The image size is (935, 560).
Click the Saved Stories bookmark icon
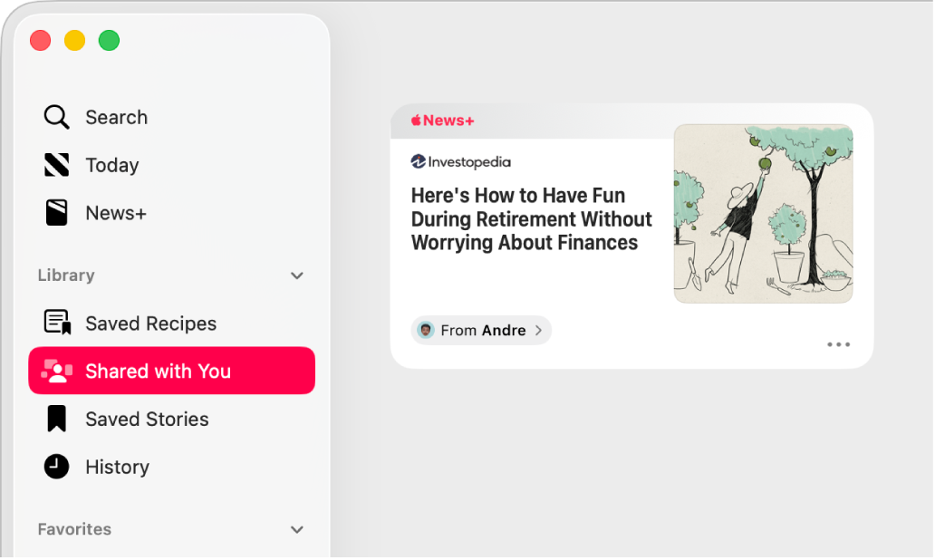point(55,419)
